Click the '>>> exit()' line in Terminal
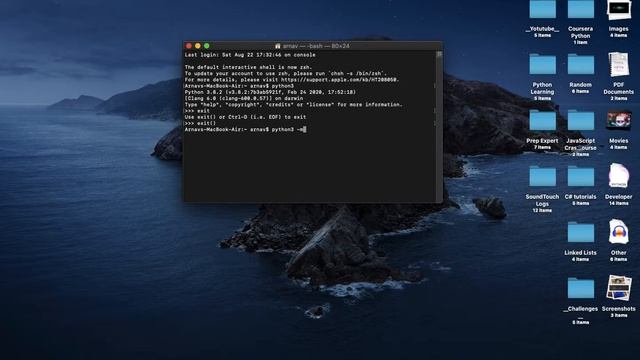 pos(200,123)
